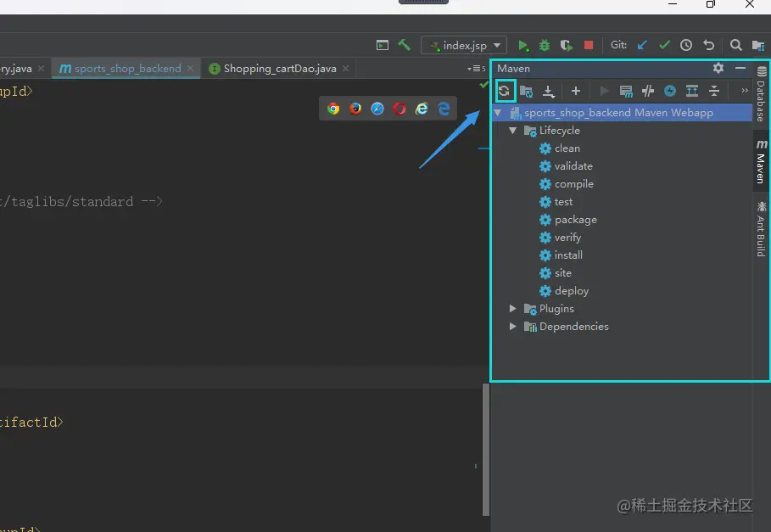771x532 pixels.
Task: Open index.jsp run configuration dropdown
Action: point(464,45)
